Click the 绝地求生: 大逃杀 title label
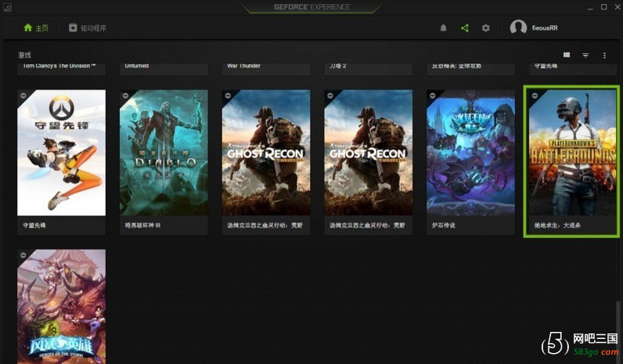Screen dimensions: 623x364 (x=557, y=225)
